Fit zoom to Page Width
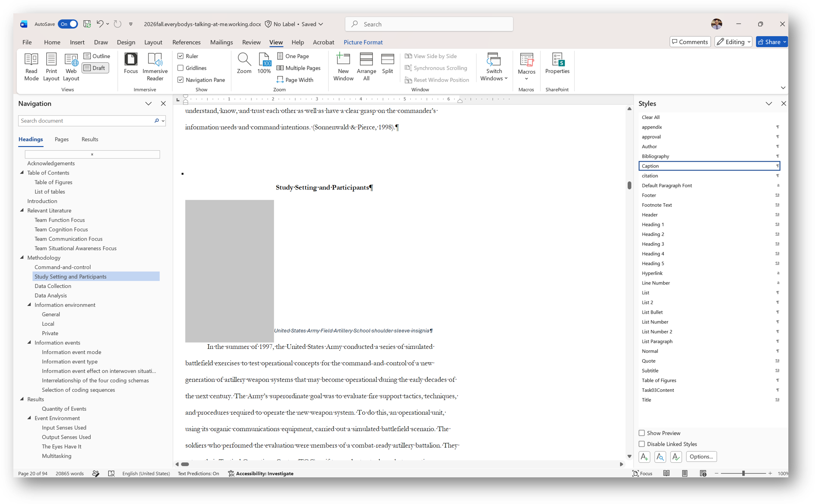The width and height of the screenshot is (815, 504). pos(295,80)
